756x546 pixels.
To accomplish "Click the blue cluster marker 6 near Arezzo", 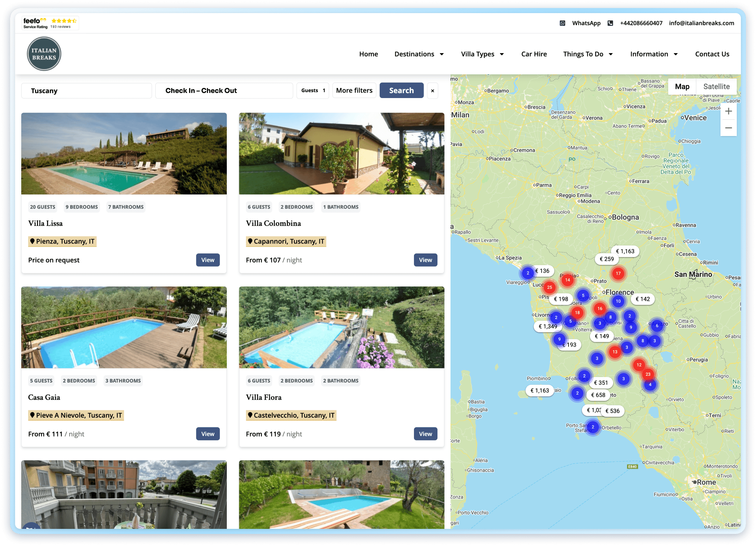I will click(x=657, y=325).
